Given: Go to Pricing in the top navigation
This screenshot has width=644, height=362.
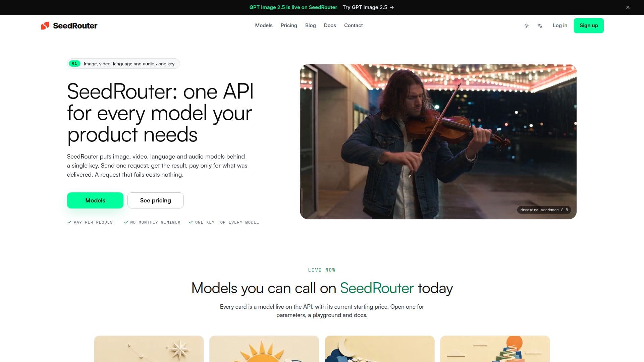Looking at the screenshot, I should point(289,25).
